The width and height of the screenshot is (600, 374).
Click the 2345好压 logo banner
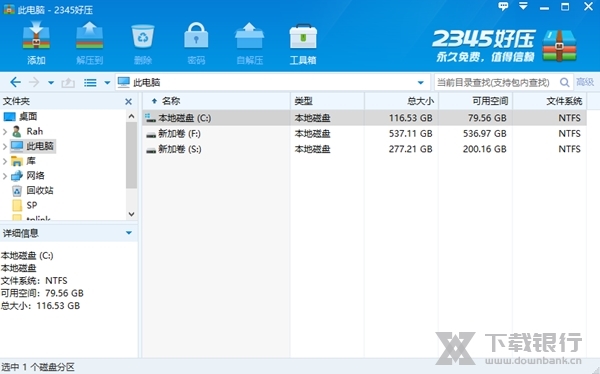tap(504, 46)
